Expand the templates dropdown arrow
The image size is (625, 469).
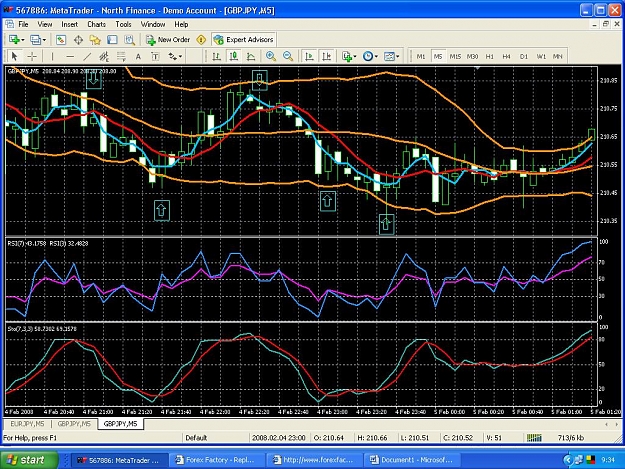[x=397, y=57]
